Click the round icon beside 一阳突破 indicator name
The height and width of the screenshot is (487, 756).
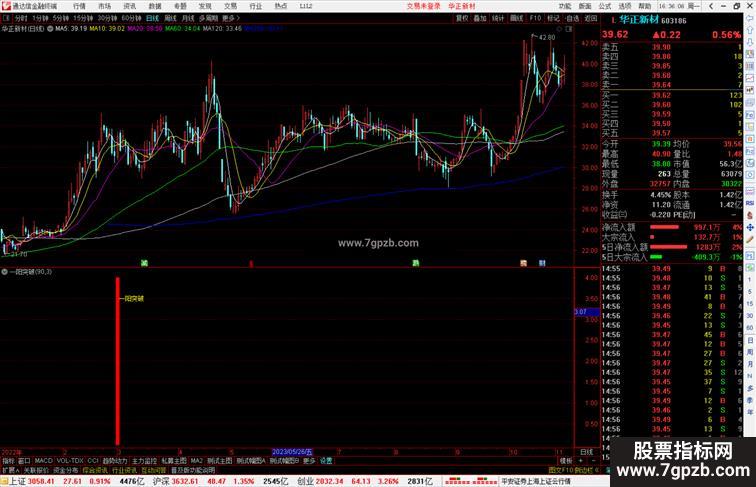(x=4, y=272)
